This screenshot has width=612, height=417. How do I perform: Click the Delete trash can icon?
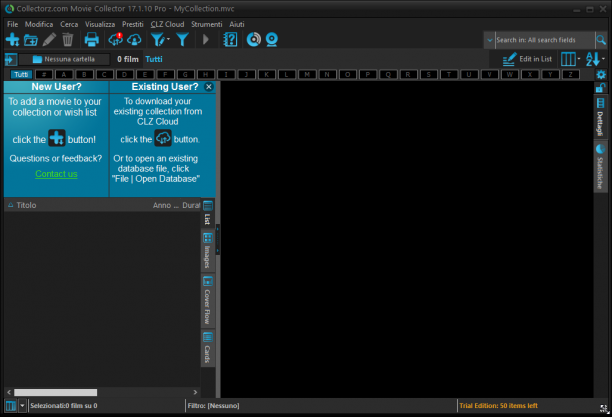coord(68,39)
